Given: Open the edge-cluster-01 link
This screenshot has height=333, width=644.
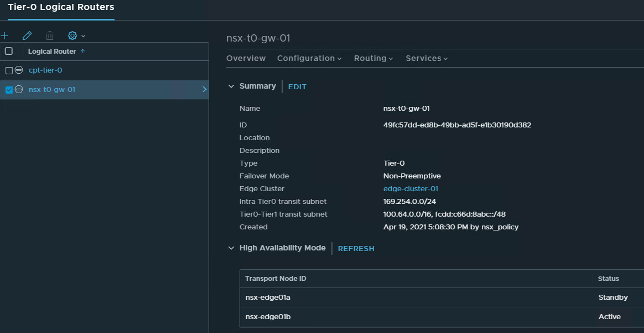Looking at the screenshot, I should 411,188.
